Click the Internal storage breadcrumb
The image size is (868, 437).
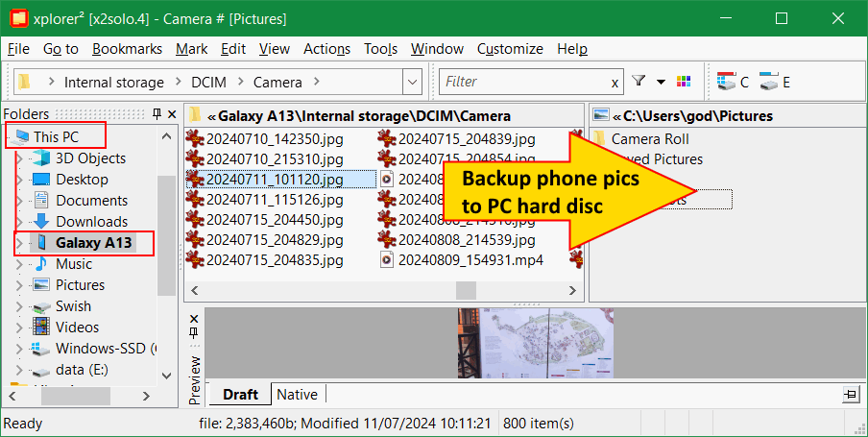tap(114, 83)
